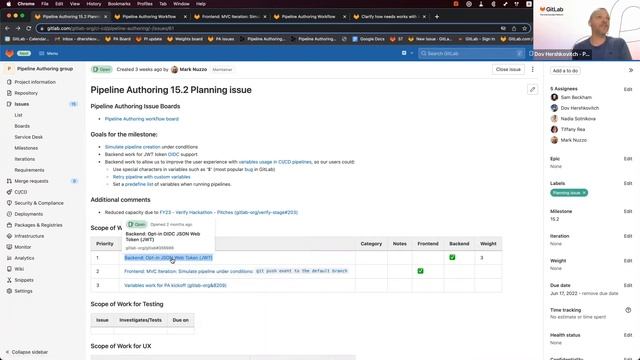Screen dimensions: 640x360
Task: Open Packages & Registries in sidebar
Action: 38,225
